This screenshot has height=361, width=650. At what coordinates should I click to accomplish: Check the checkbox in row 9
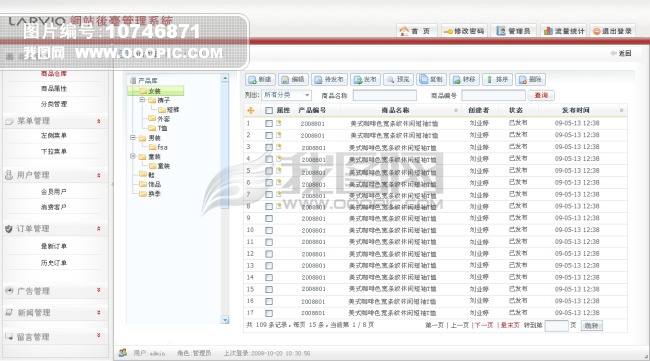[269, 218]
